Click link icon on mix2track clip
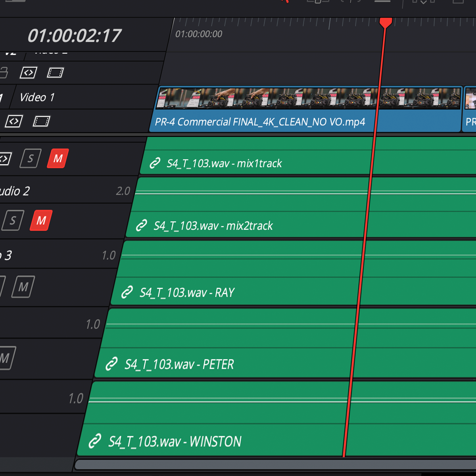Image resolution: width=476 pixels, height=476 pixels. click(x=142, y=226)
